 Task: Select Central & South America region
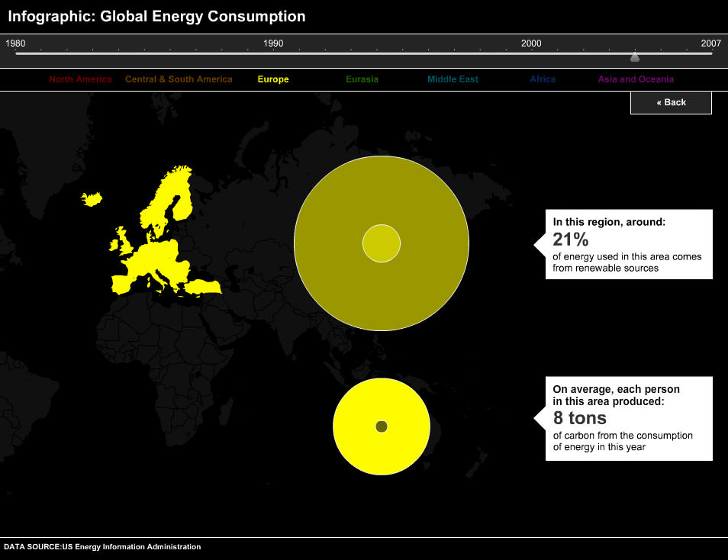[179, 79]
